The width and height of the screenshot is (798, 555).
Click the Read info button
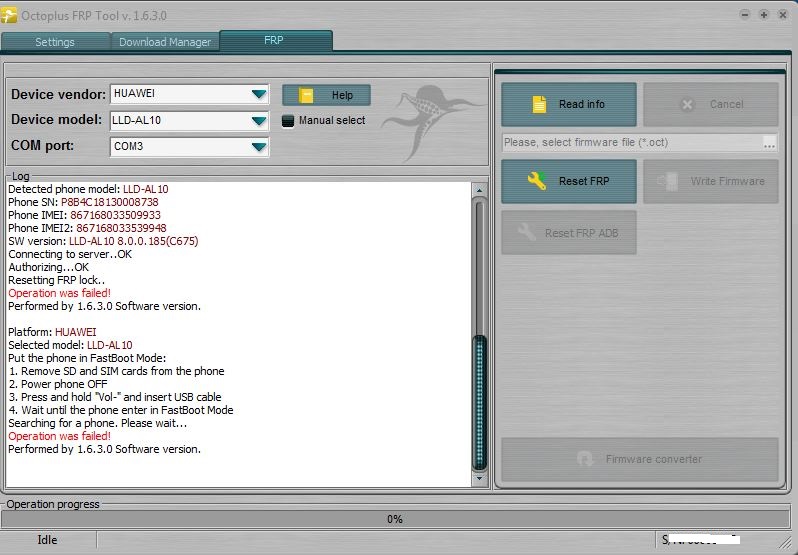coord(568,104)
